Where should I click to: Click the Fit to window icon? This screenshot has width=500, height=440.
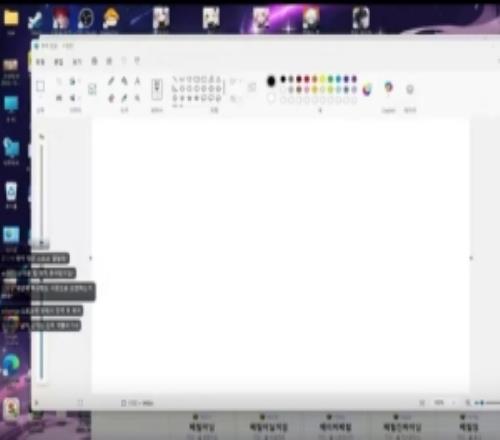click(422, 403)
